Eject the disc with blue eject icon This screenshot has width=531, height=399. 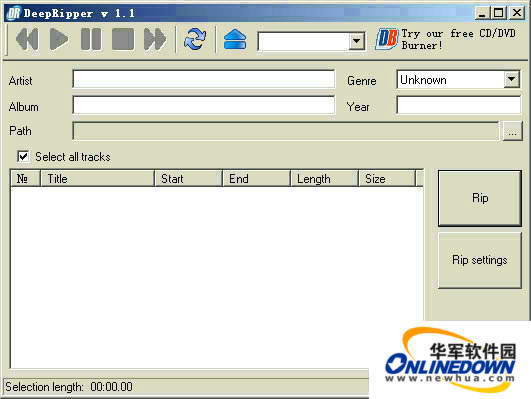point(235,39)
